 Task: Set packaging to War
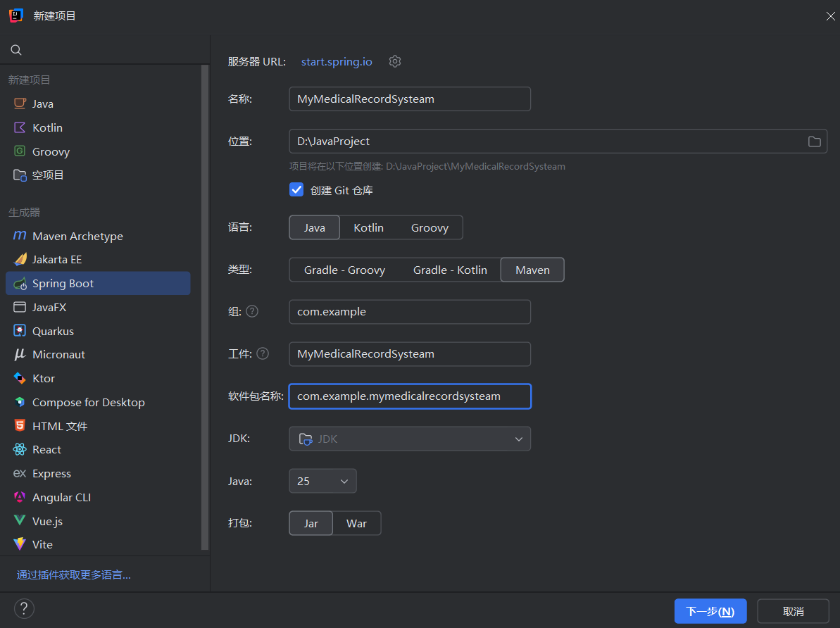coord(356,523)
